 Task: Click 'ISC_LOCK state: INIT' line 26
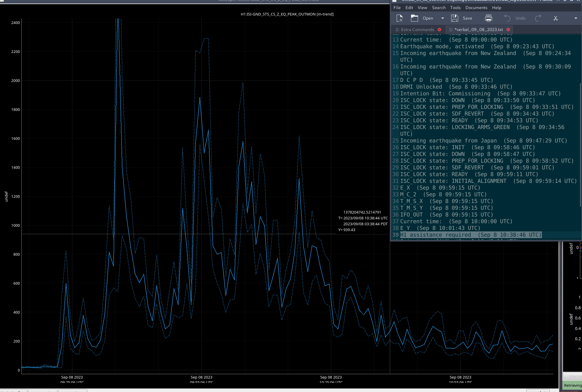(x=468, y=147)
